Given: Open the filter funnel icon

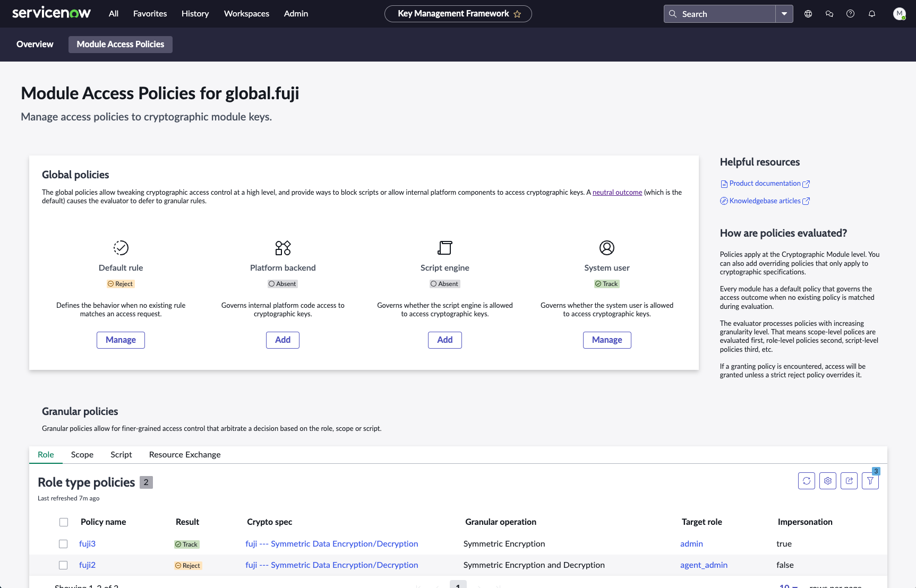Looking at the screenshot, I should (x=870, y=481).
